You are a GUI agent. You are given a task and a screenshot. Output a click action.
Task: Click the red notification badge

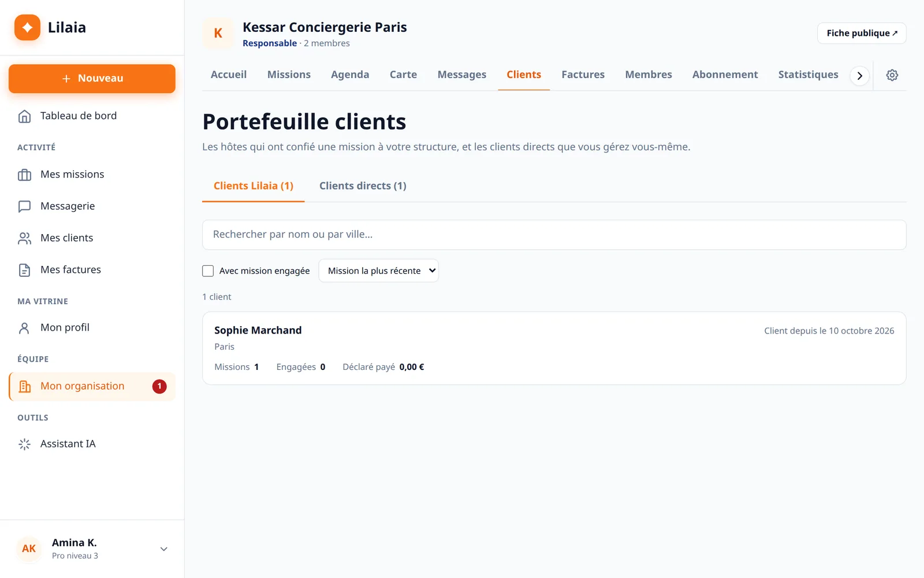(159, 386)
